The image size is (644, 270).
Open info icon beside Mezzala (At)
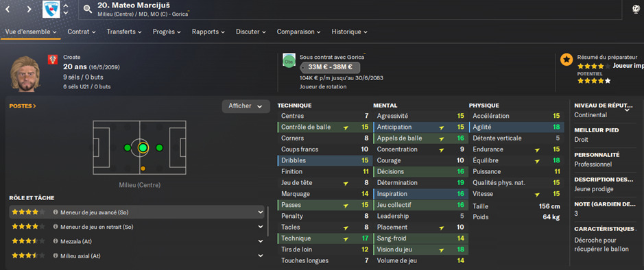coord(56,241)
